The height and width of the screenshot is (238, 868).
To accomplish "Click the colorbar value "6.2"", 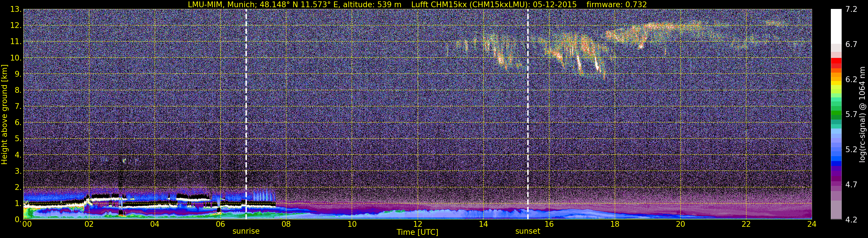I will click(851, 79).
